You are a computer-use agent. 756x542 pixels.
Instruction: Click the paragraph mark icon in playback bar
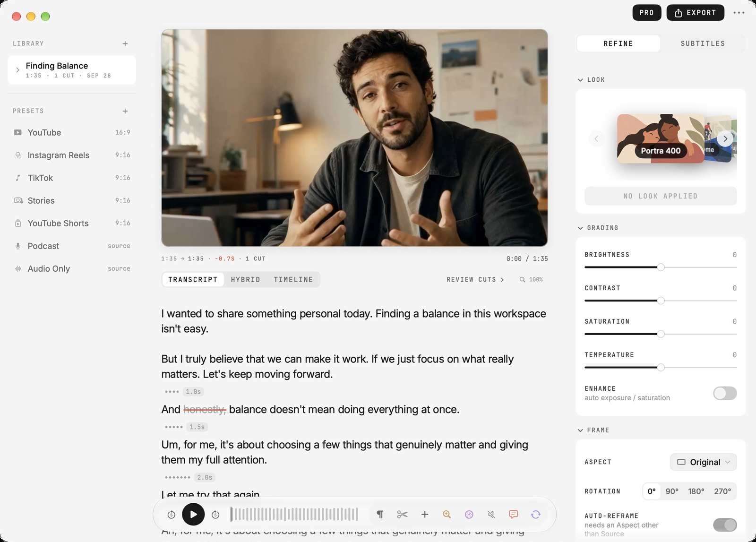380,515
